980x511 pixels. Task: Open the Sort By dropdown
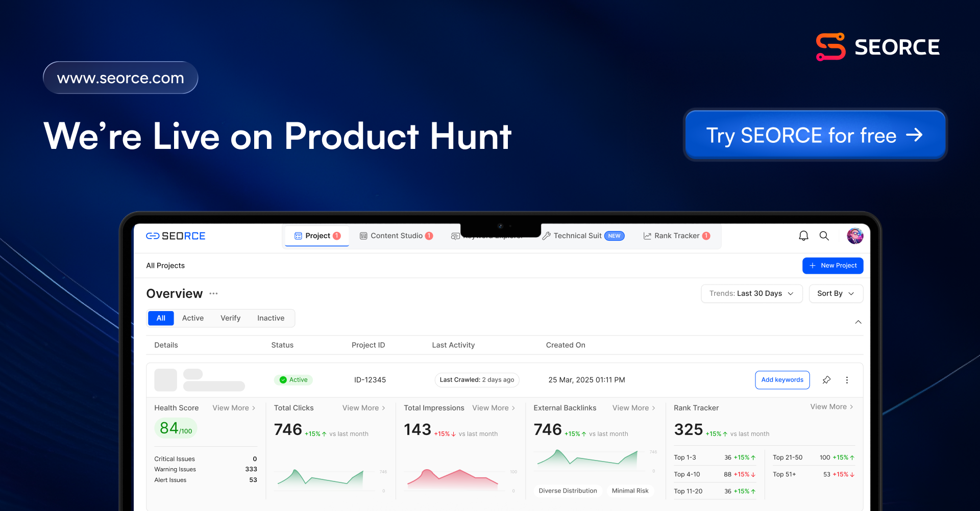pyautogui.click(x=835, y=293)
